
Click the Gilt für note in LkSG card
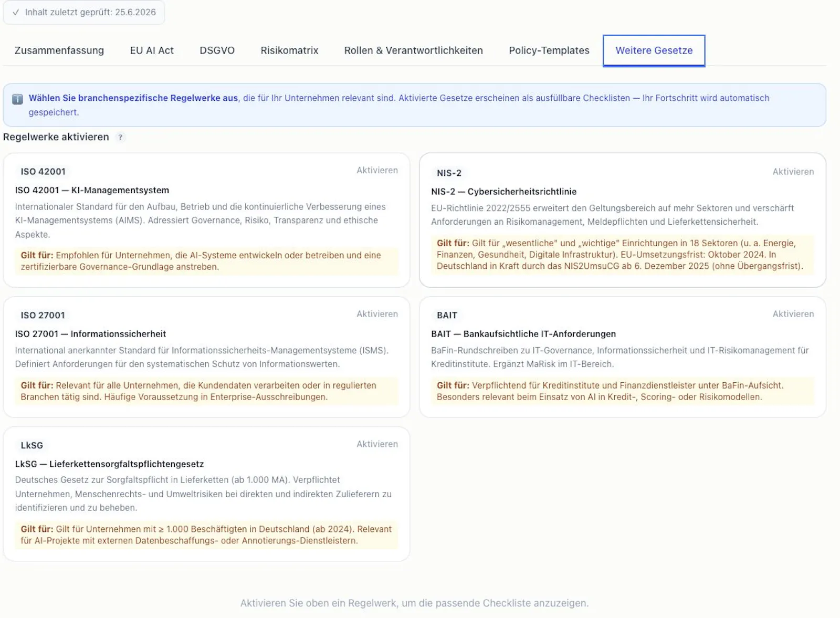coord(206,535)
